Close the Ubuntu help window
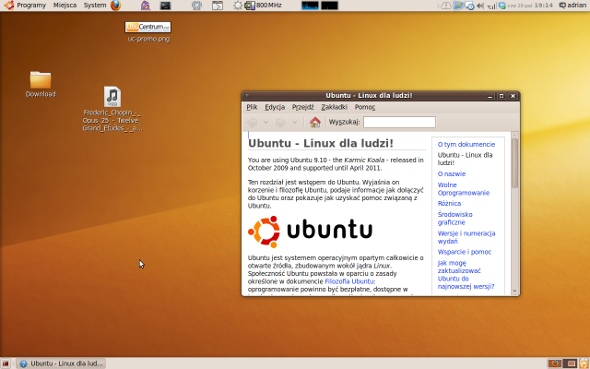This screenshot has height=369, width=590. click(512, 96)
